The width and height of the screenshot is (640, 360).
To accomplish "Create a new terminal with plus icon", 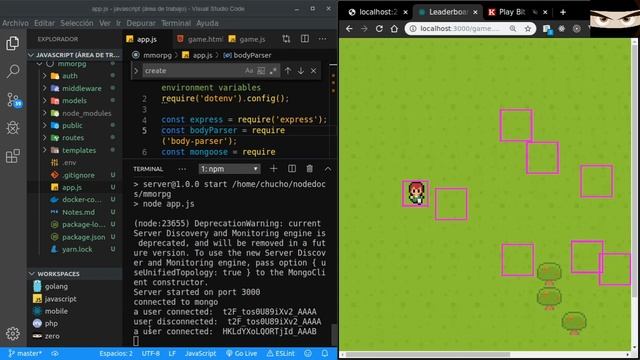I will click(273, 169).
